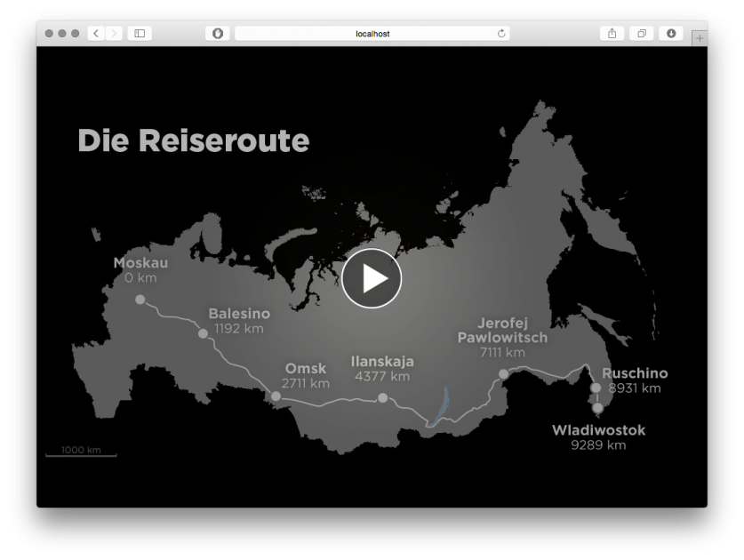Click the Jerofej Pawlowitsch station marker
The image size is (744, 560).
click(503, 374)
